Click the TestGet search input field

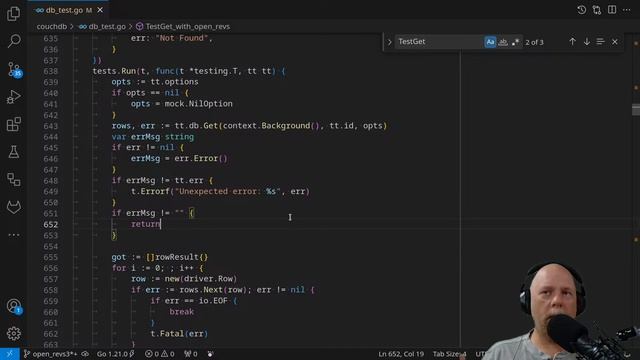[439, 42]
